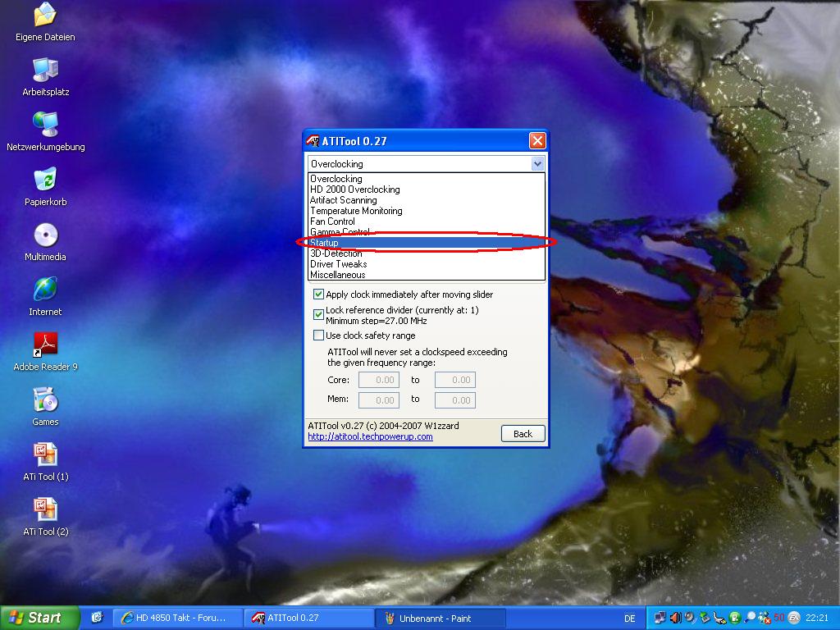Select Adobe Reader 9 shortcut

coord(46,352)
